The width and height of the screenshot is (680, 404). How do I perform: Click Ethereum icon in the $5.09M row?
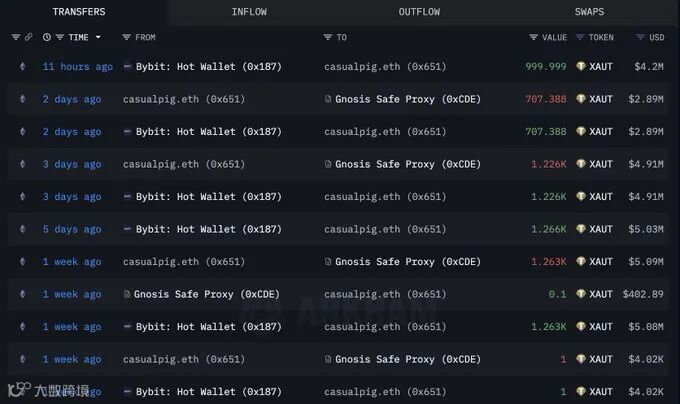tap(23, 261)
